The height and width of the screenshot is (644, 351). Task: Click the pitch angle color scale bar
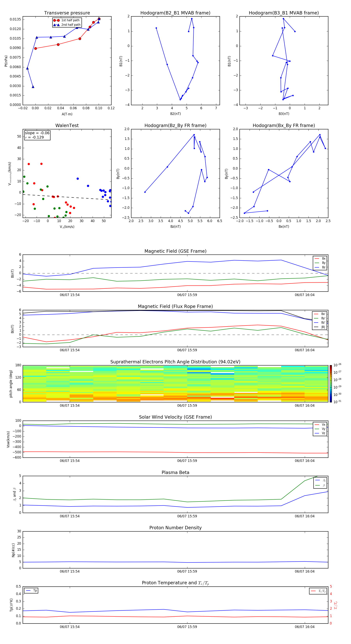coord(331,384)
